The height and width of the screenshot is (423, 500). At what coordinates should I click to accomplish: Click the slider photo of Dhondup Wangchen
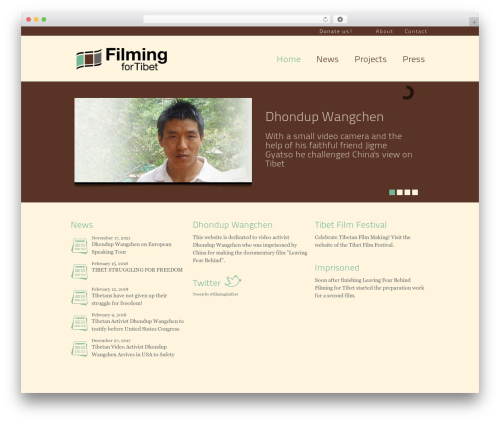tap(163, 140)
